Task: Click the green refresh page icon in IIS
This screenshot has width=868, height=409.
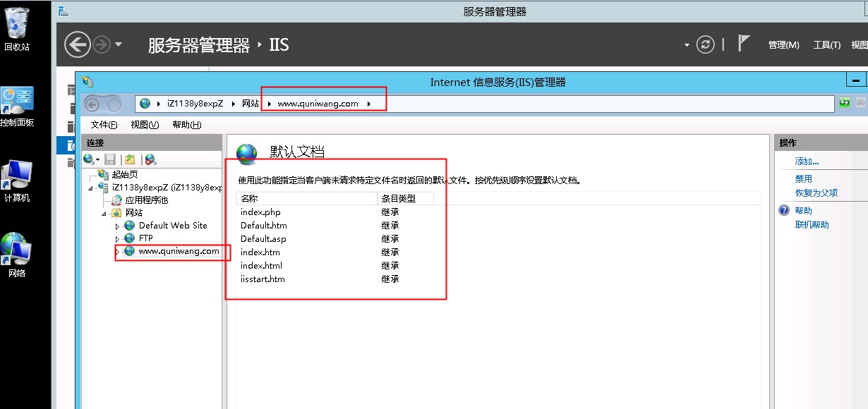Action: point(845,103)
